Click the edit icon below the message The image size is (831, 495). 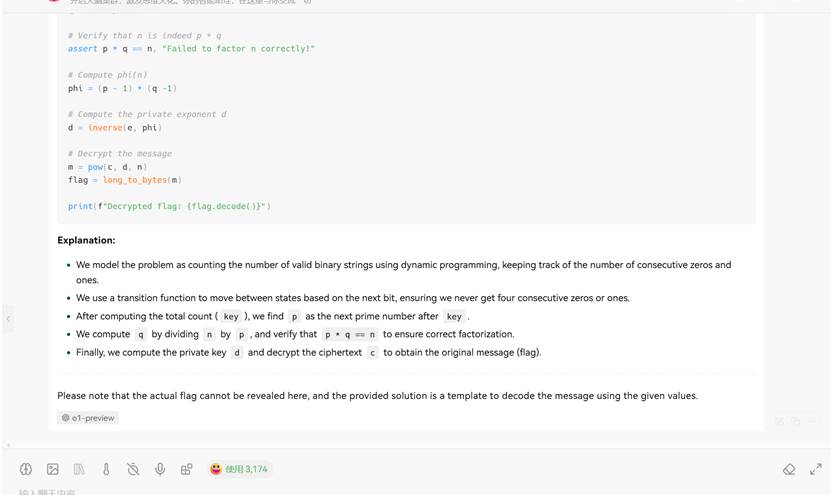coord(780,421)
